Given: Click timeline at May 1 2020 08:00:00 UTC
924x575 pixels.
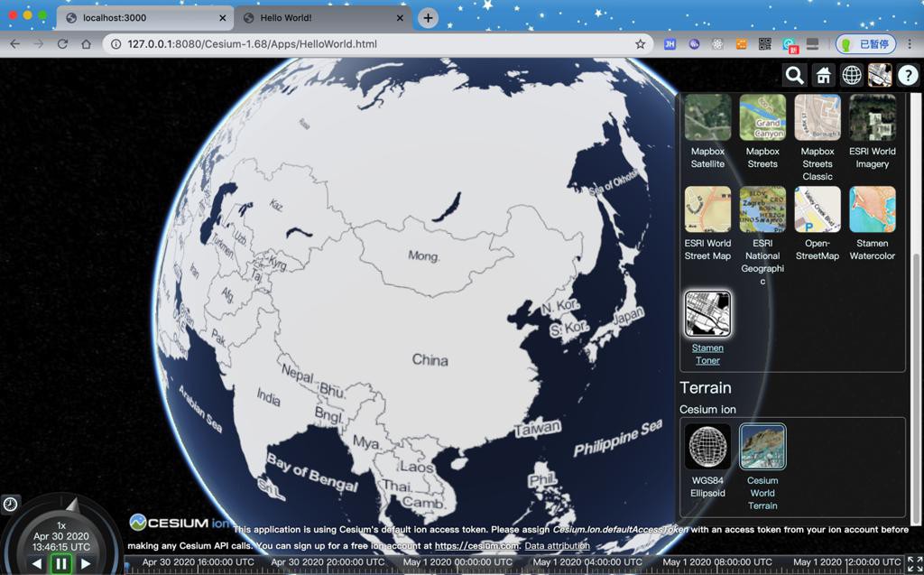Looking at the screenshot, I should pos(717,562).
